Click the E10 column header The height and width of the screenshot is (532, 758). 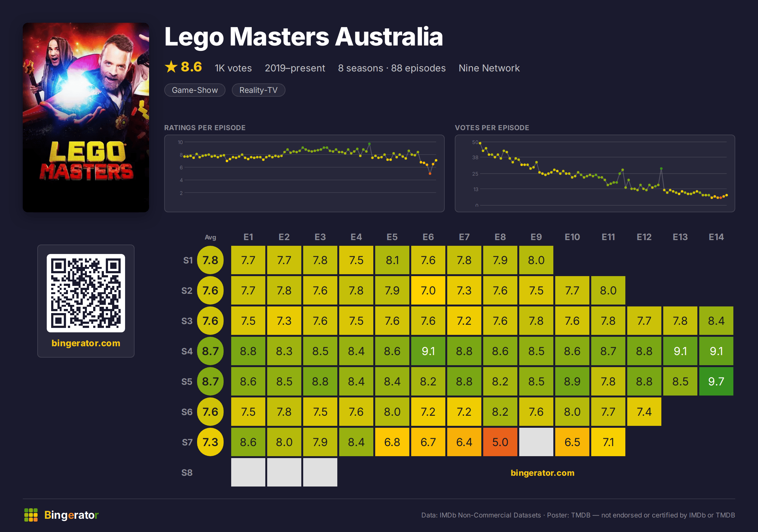pyautogui.click(x=572, y=237)
